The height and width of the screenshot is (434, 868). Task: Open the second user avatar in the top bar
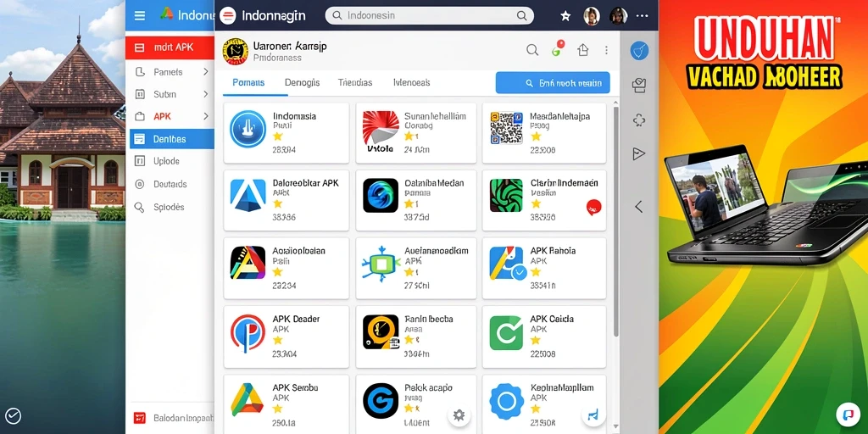[618, 16]
